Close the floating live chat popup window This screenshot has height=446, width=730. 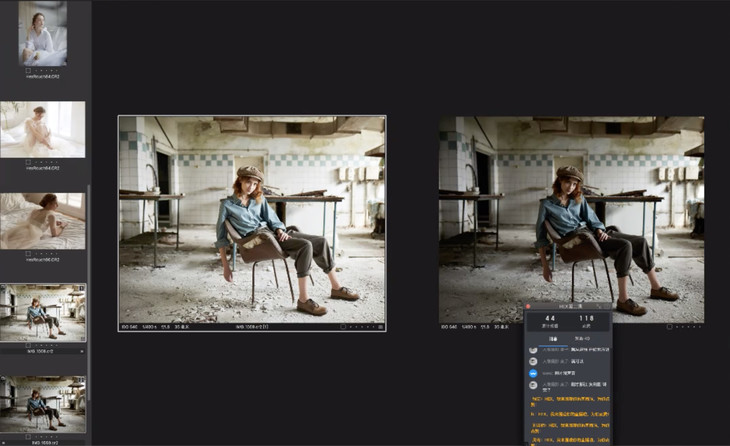click(529, 307)
